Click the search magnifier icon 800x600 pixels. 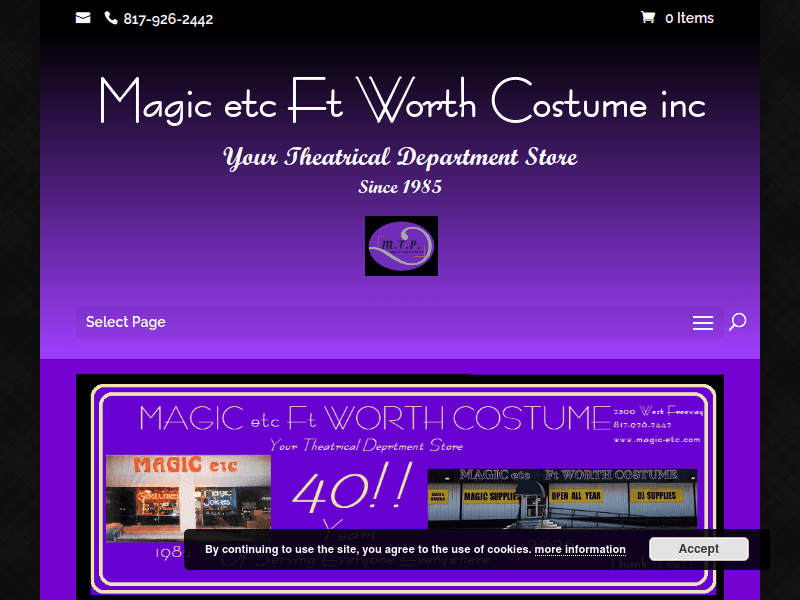(737, 322)
